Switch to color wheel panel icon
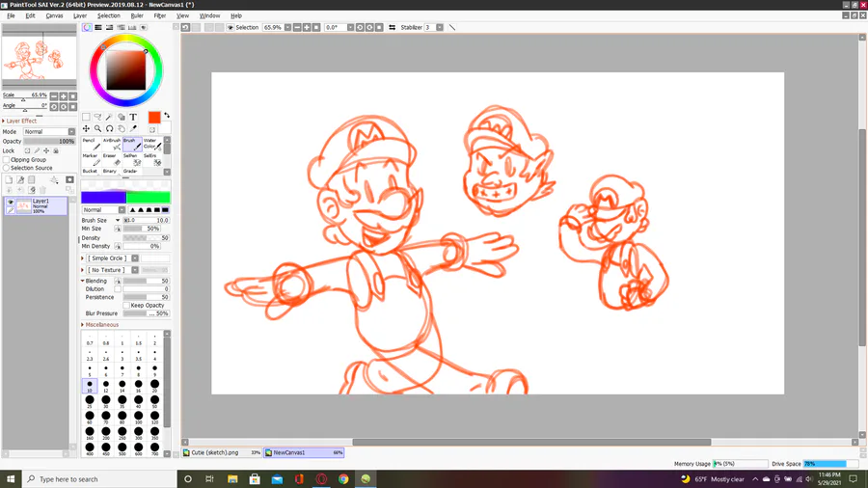The width and height of the screenshot is (868, 488). click(x=87, y=27)
